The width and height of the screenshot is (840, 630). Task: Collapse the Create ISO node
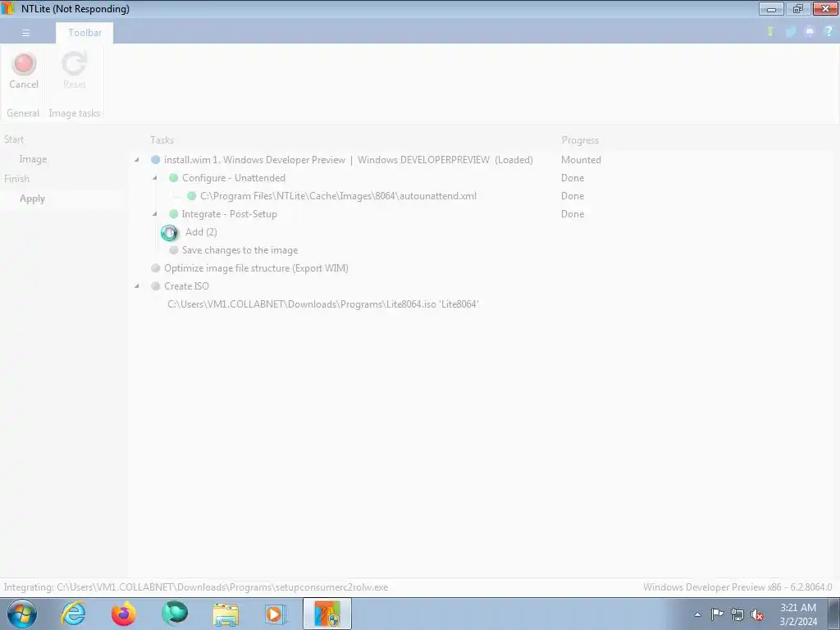[137, 286]
